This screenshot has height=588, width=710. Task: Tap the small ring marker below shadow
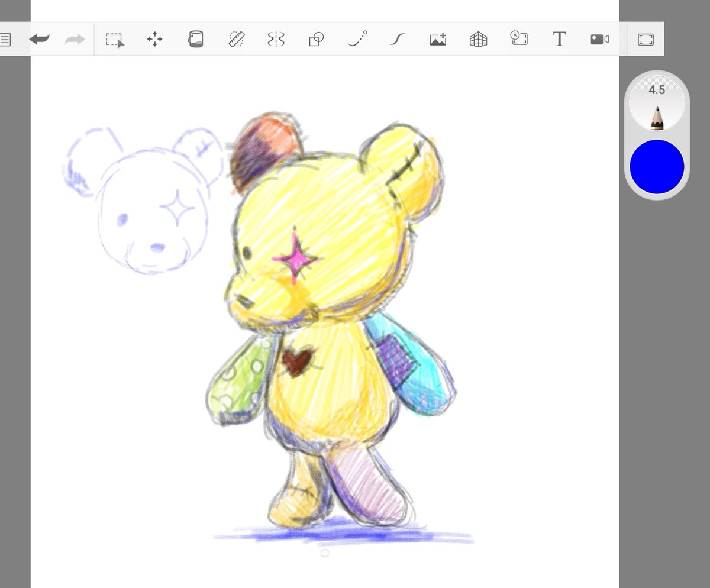click(x=324, y=553)
